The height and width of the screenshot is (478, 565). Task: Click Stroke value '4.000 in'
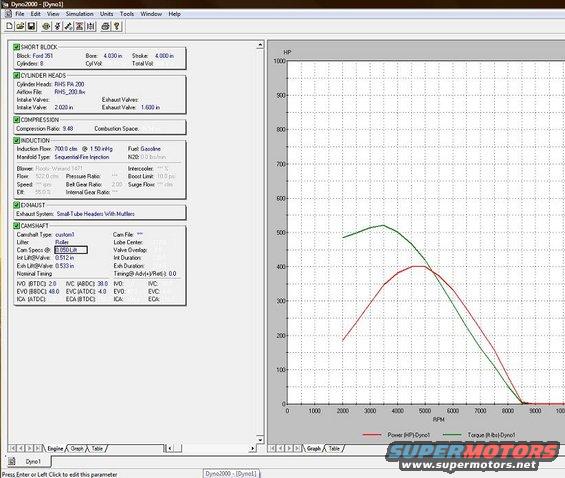164,56
